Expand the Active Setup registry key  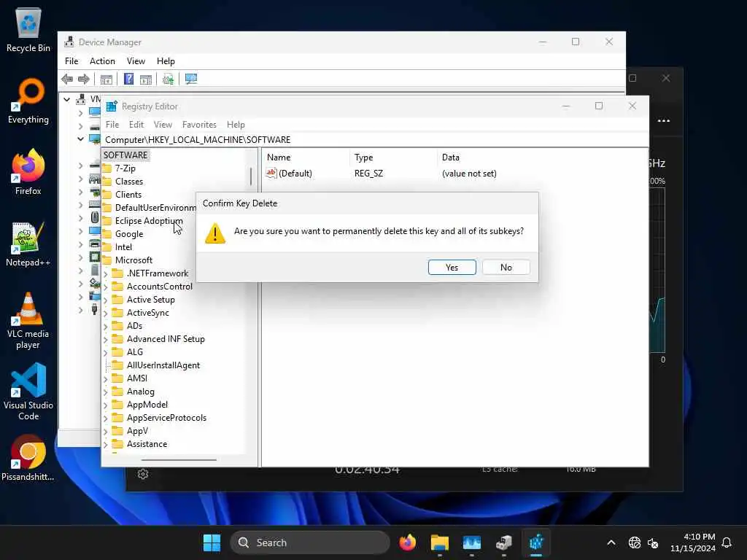[x=106, y=300]
